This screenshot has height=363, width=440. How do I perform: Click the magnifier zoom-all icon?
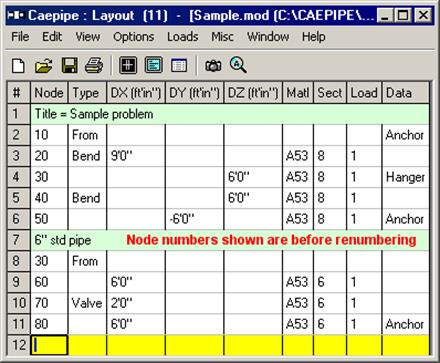pos(238,65)
